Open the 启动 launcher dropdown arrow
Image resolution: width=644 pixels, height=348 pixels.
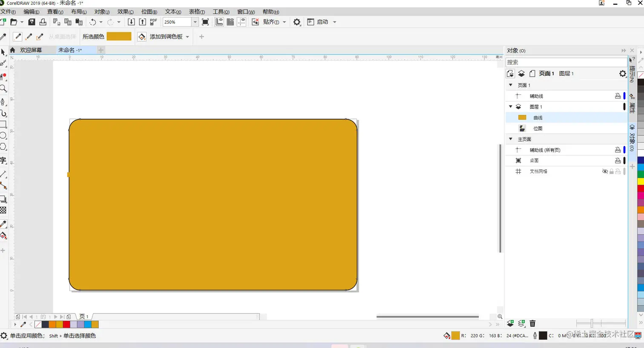334,22
